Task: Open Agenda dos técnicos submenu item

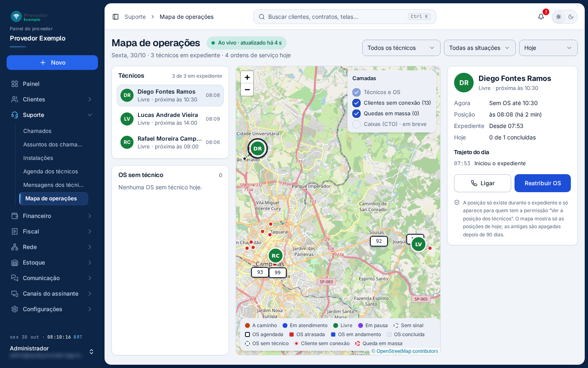Action: [x=51, y=171]
